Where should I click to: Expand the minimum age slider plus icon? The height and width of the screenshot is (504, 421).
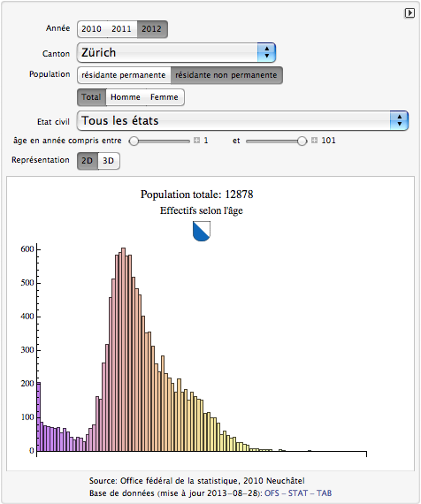197,141
